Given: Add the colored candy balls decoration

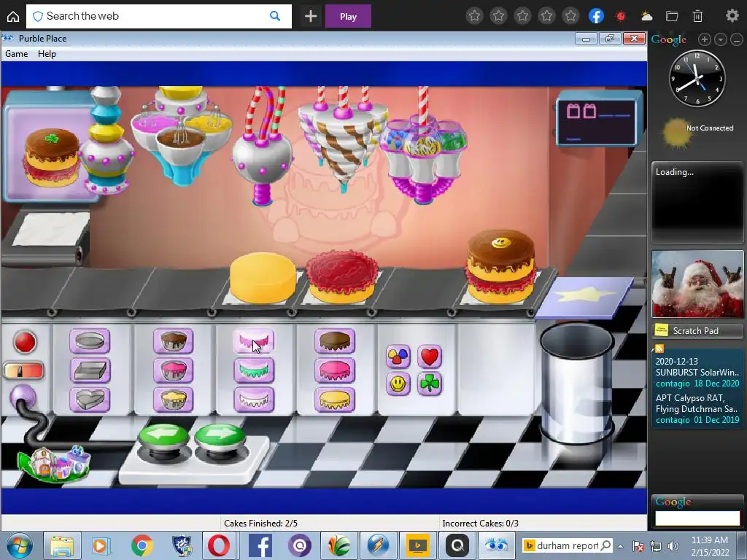Looking at the screenshot, I should [398, 356].
